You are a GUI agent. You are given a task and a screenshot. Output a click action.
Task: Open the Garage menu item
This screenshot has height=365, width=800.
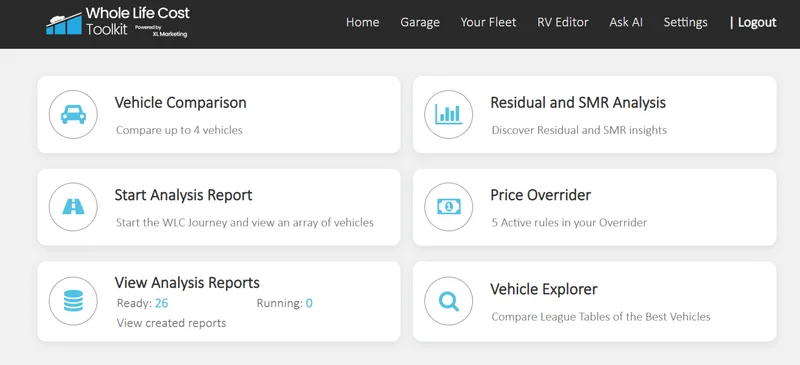coord(420,22)
